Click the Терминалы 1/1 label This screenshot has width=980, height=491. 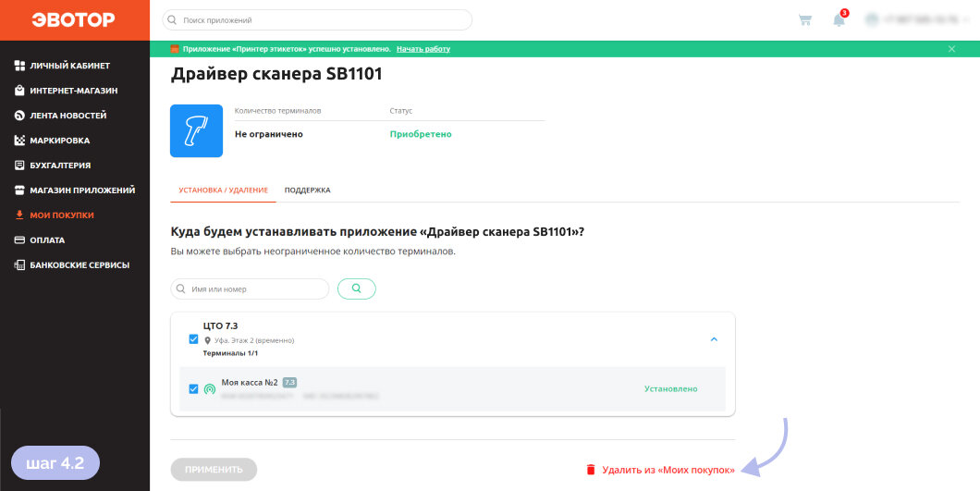(230, 353)
